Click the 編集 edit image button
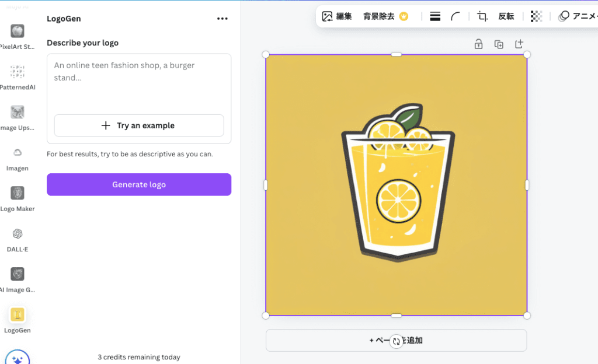The height and width of the screenshot is (364, 598). click(337, 16)
